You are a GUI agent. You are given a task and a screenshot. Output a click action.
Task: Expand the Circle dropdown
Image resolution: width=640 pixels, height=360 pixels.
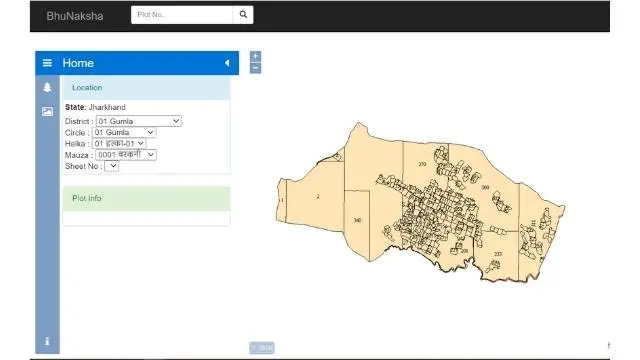coord(124,133)
